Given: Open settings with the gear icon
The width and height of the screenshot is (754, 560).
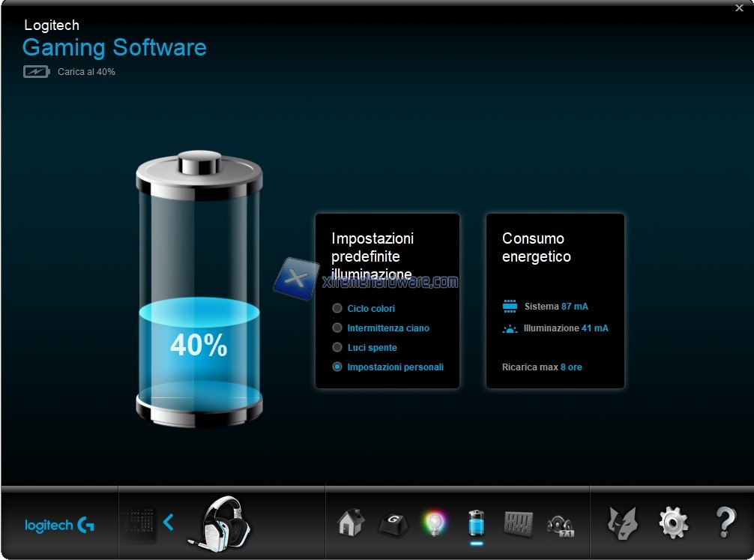Looking at the screenshot, I should [x=673, y=522].
